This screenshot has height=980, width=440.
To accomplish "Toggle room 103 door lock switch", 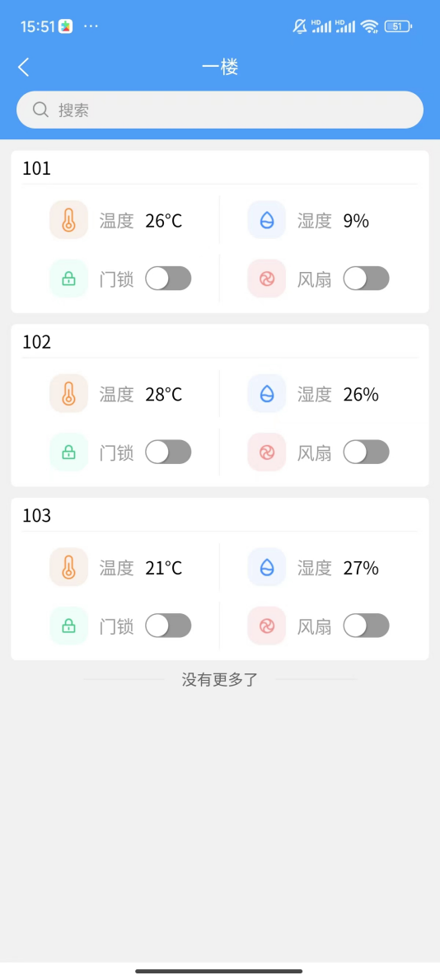I will pyautogui.click(x=168, y=626).
